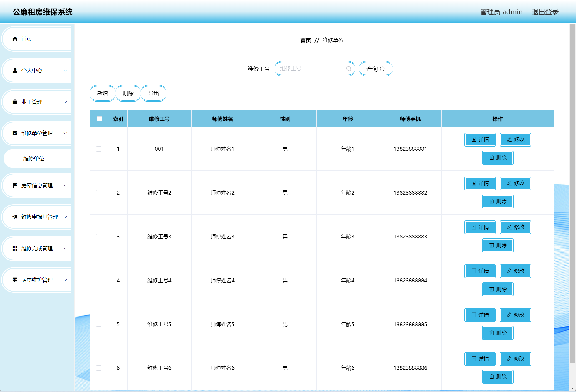The image size is (576, 392).
Task: Click the home icon beside 首页
Action: coord(15,39)
